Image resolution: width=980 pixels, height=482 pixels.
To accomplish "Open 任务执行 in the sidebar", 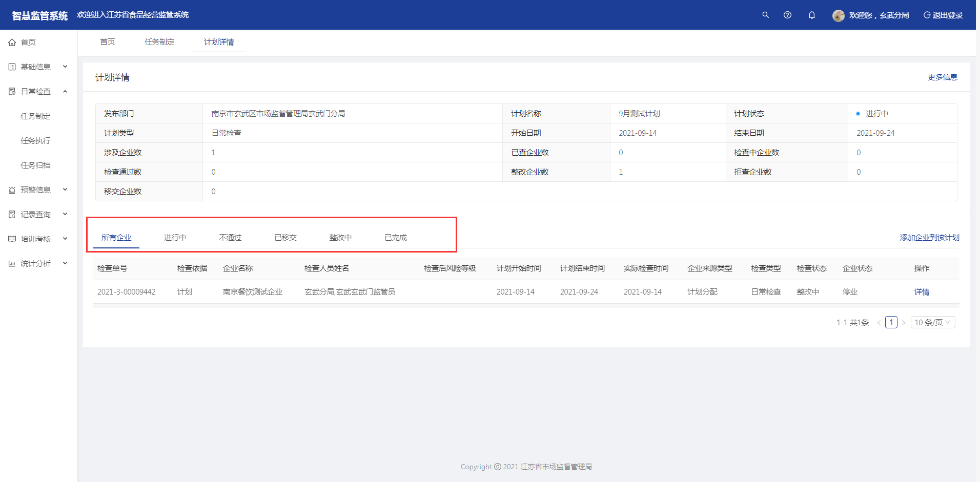I will click(x=35, y=141).
